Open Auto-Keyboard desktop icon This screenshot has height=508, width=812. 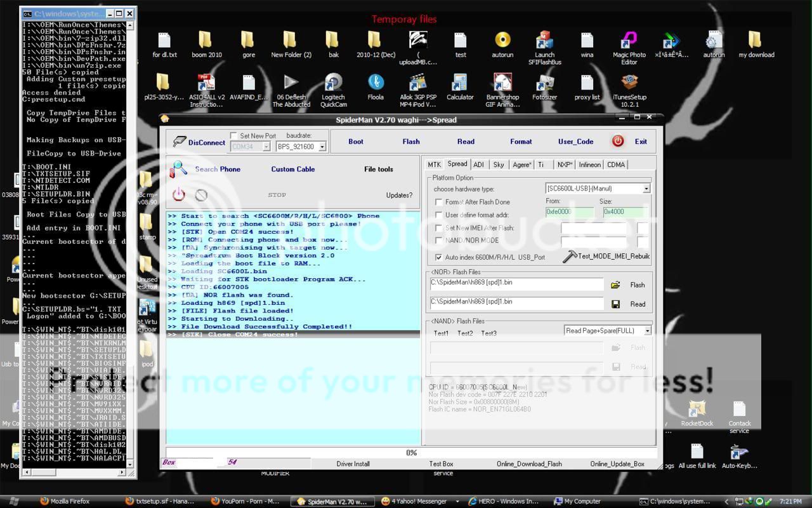739,451
